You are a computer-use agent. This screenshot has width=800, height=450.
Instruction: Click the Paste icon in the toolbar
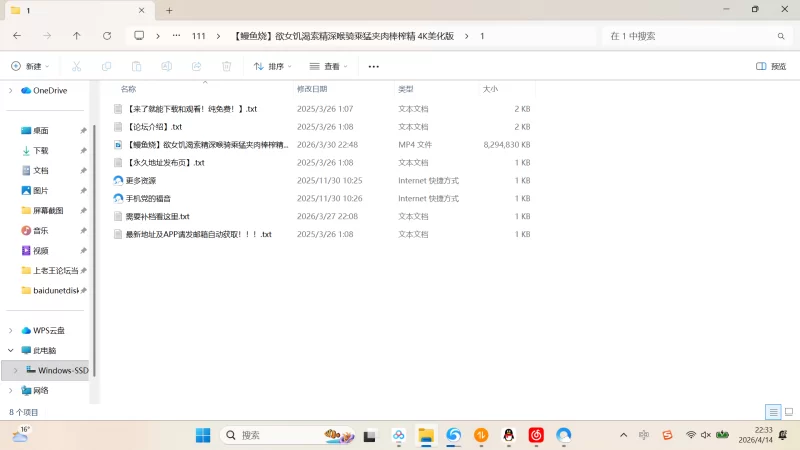[x=136, y=66]
